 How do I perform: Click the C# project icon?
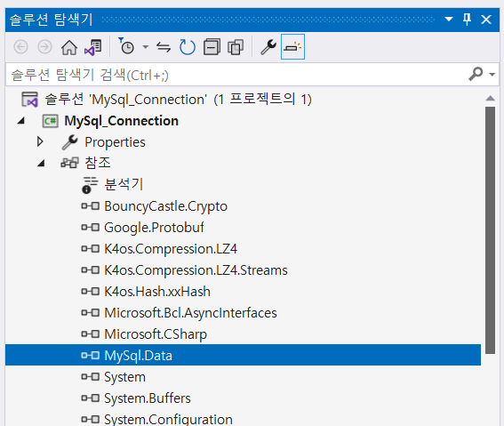point(50,121)
